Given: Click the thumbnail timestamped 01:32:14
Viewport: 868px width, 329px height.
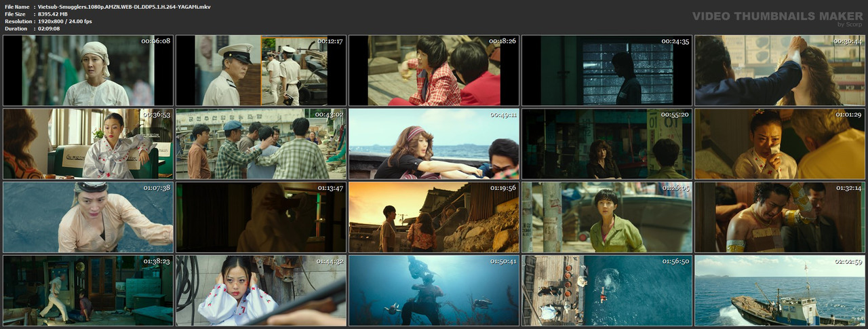Looking at the screenshot, I should point(780,217).
